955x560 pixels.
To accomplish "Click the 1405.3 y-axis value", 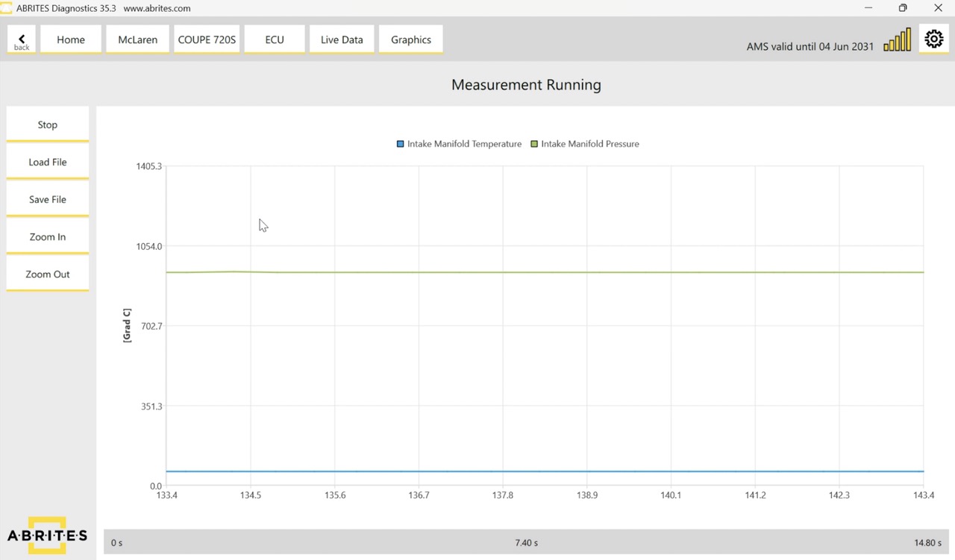I will point(148,166).
